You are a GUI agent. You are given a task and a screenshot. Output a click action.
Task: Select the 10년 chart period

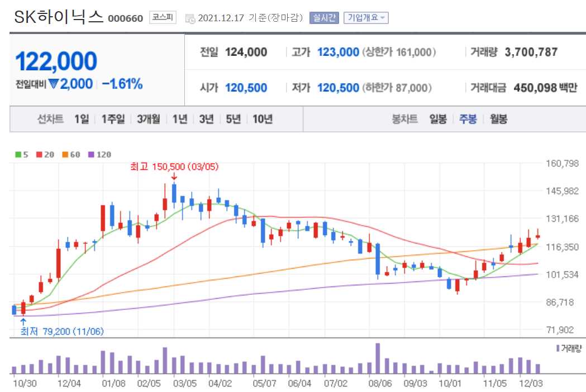pyautogui.click(x=263, y=119)
